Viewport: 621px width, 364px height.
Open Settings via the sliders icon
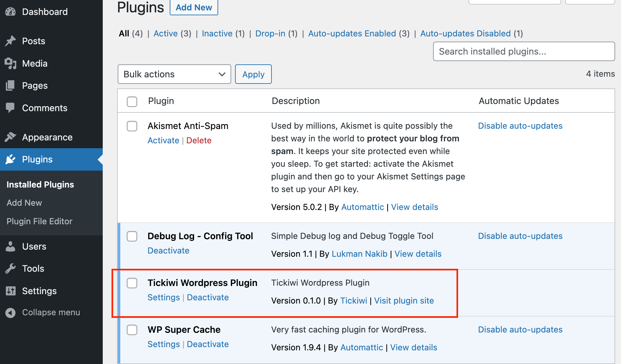tap(10, 291)
